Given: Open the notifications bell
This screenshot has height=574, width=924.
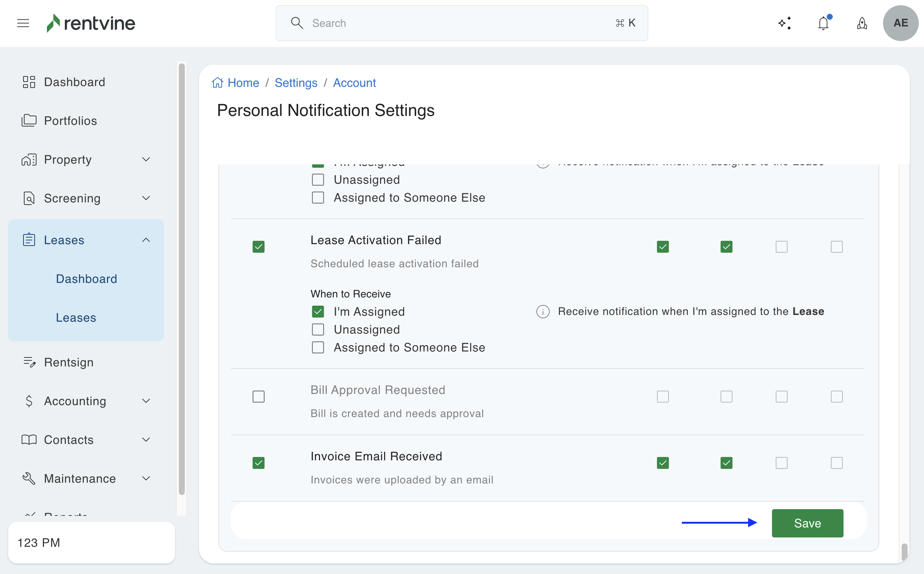Looking at the screenshot, I should pyautogui.click(x=823, y=23).
